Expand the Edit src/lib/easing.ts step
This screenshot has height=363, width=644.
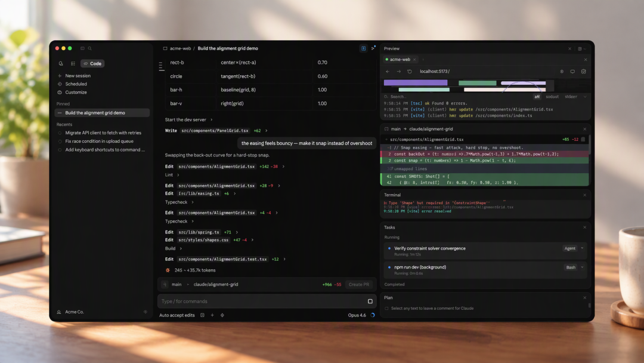coord(200,193)
